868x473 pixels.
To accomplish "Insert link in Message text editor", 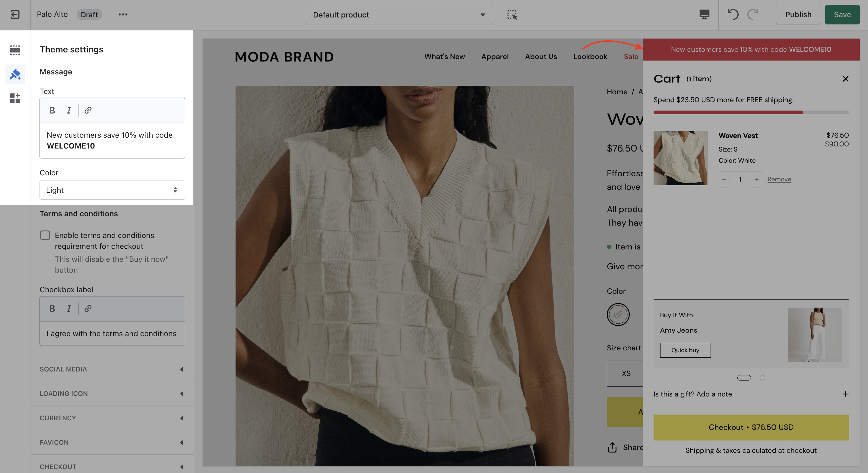I will point(88,110).
